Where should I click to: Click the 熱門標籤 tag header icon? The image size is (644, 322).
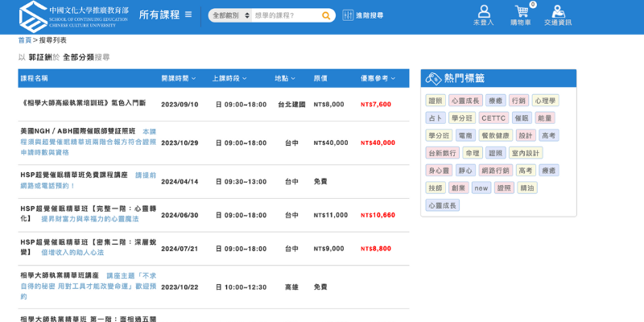pos(433,78)
